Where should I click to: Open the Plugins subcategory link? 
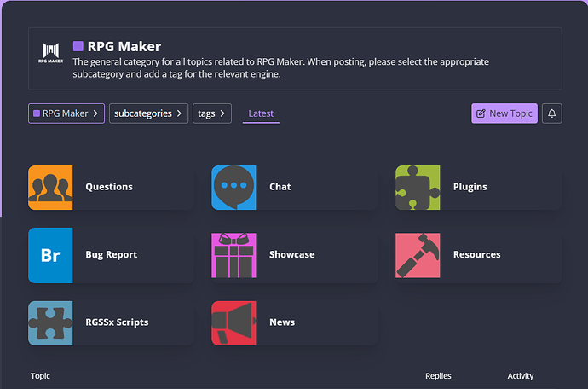click(470, 187)
